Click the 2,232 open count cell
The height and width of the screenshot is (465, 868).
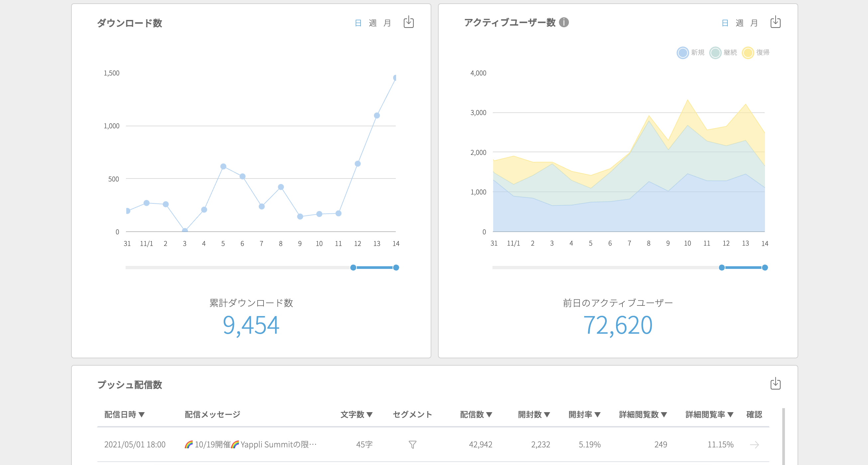540,445
